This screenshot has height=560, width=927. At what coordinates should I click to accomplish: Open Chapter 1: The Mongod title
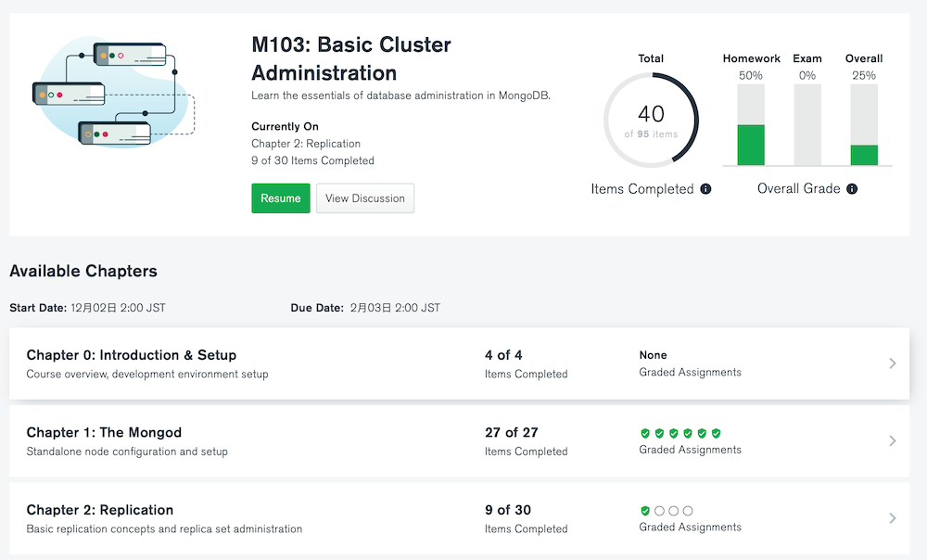[104, 432]
